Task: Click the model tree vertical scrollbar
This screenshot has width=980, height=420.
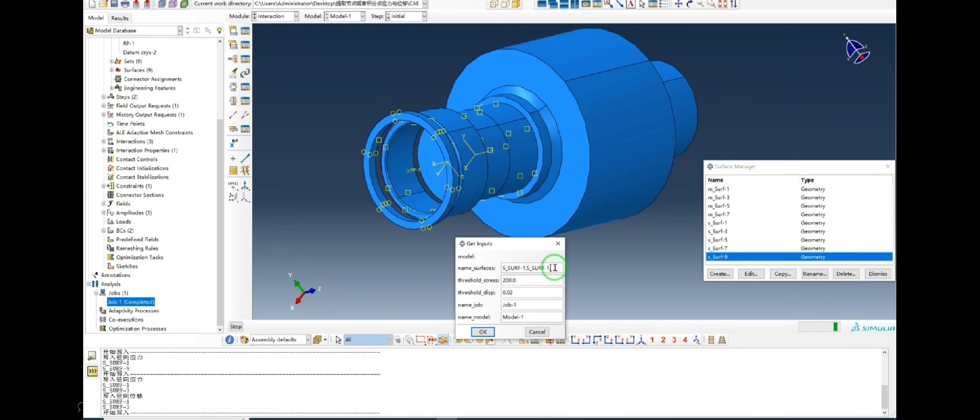Action: pos(220,186)
